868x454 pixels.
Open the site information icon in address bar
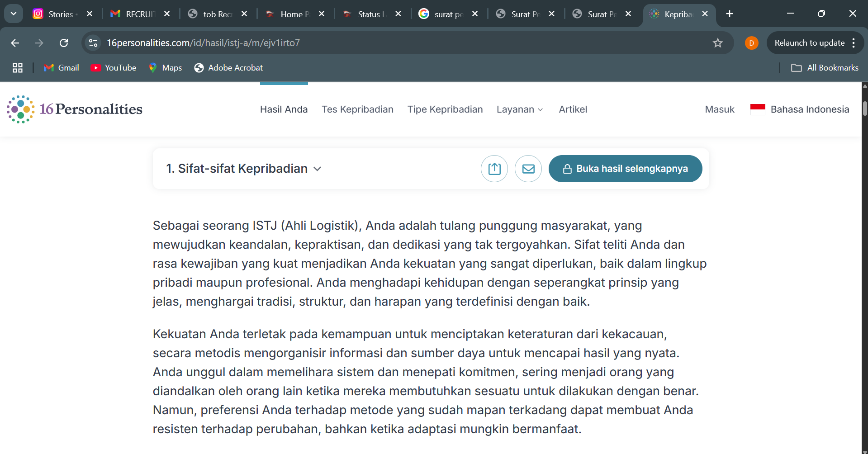93,43
